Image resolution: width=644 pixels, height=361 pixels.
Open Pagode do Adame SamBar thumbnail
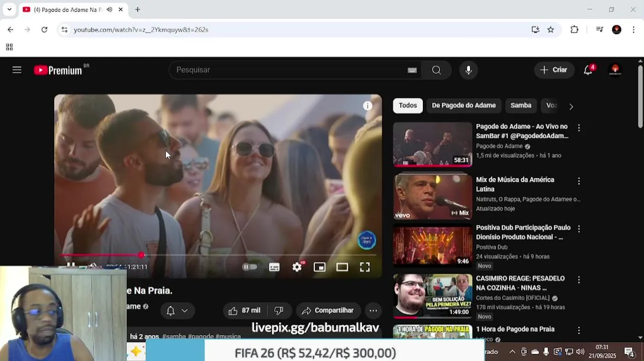(x=432, y=144)
